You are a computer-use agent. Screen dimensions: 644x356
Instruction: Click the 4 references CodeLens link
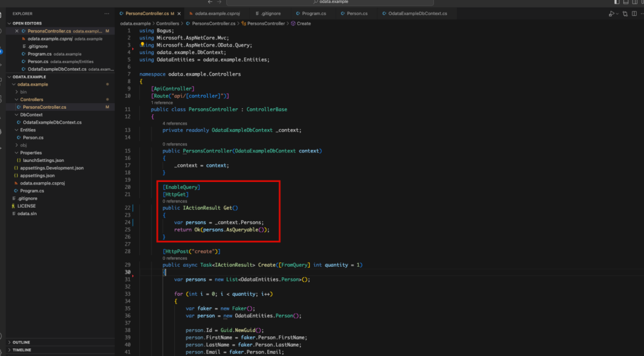click(175, 124)
